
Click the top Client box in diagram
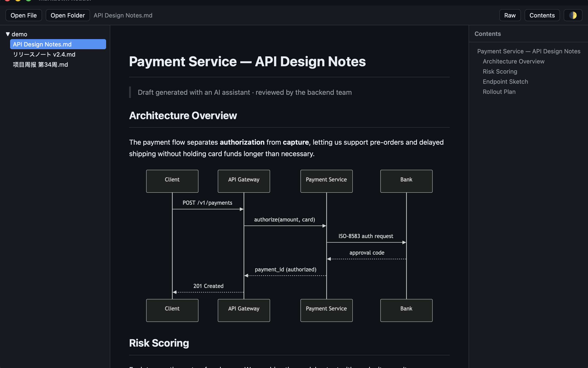(172, 181)
